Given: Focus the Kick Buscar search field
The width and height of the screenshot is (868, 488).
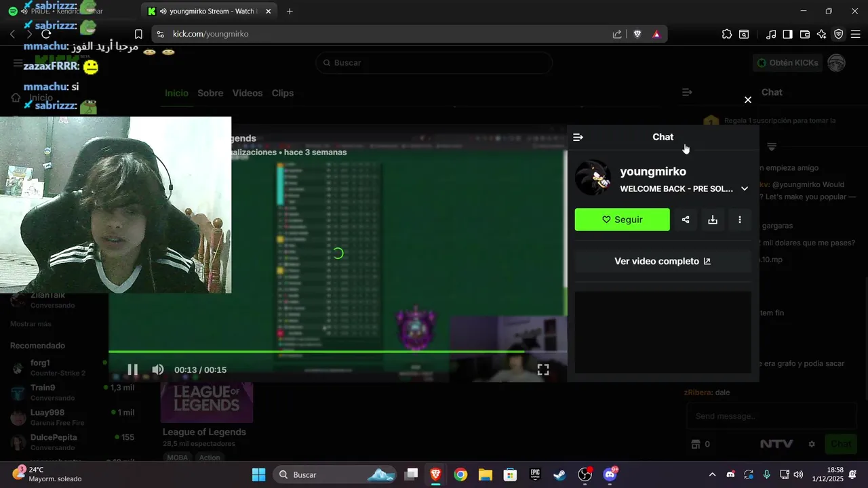Looking at the screenshot, I should click(x=434, y=62).
